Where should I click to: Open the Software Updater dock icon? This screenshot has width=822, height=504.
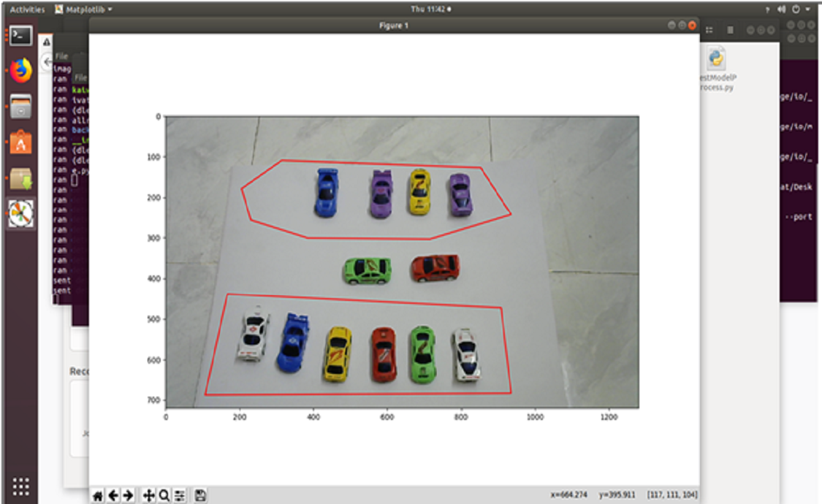point(20,178)
